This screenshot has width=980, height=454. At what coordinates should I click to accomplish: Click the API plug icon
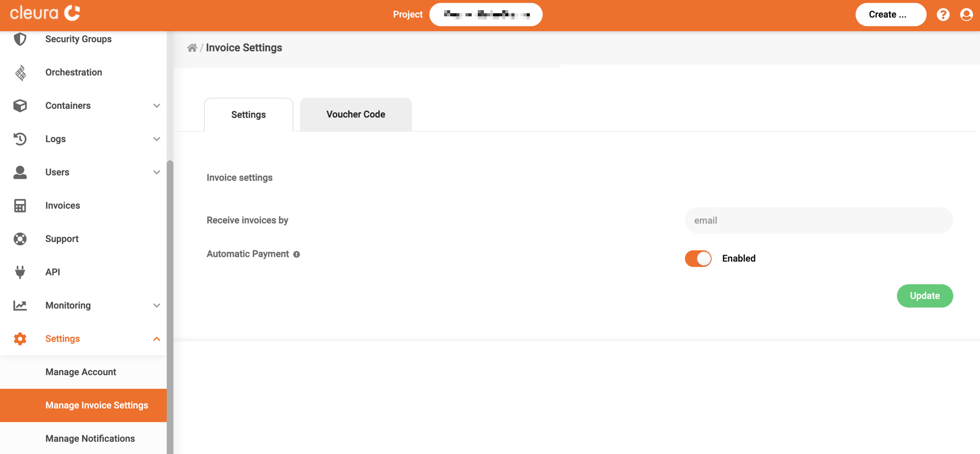pyautogui.click(x=20, y=272)
